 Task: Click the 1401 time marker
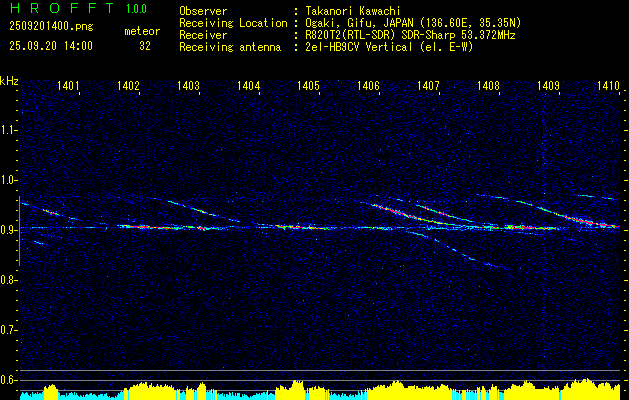pyautogui.click(x=68, y=85)
